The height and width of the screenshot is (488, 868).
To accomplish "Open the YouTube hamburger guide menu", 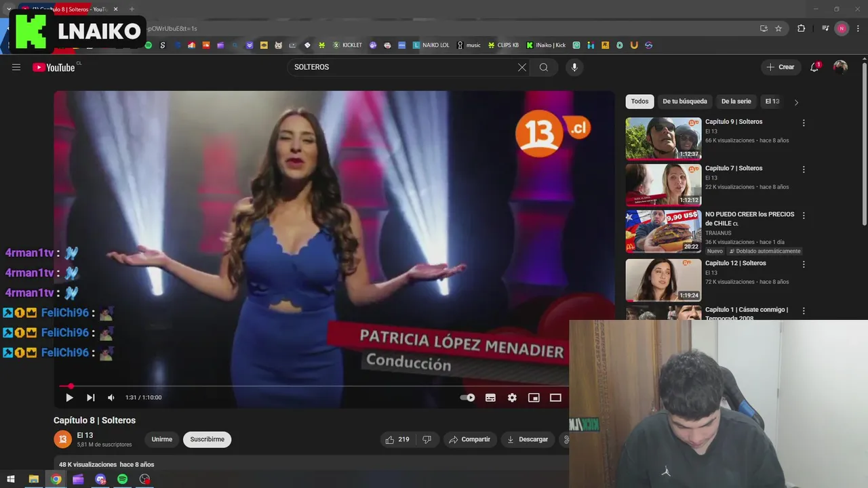I will 16,67.
